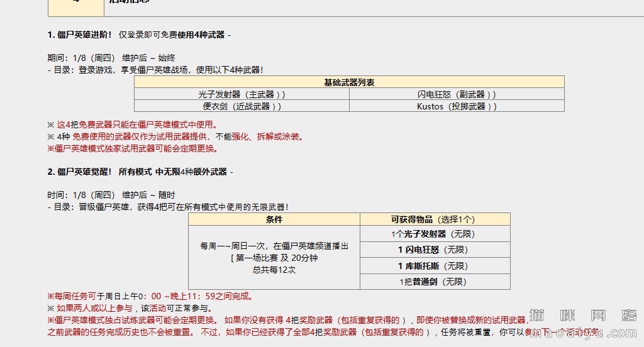The image size is (644, 347).
Task: Click the Kustos（投掷武器） cell
Action: click(x=457, y=106)
